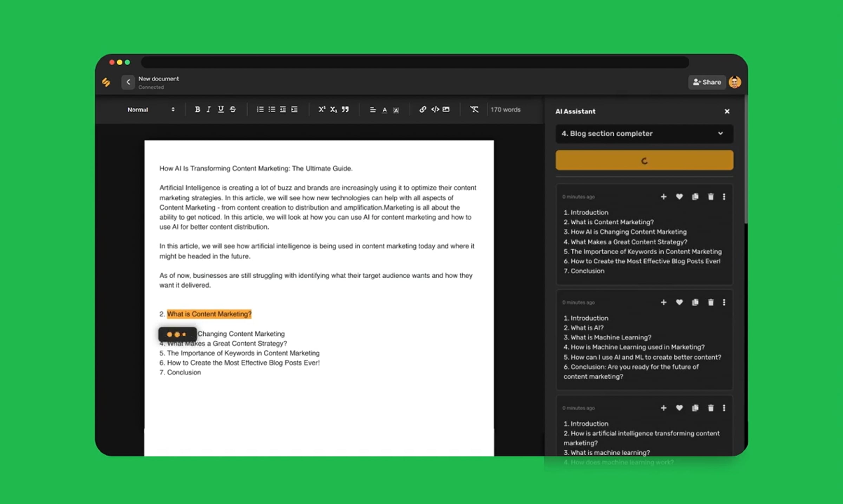Insert a code block
Image resolution: width=843 pixels, height=504 pixels.
coord(435,110)
